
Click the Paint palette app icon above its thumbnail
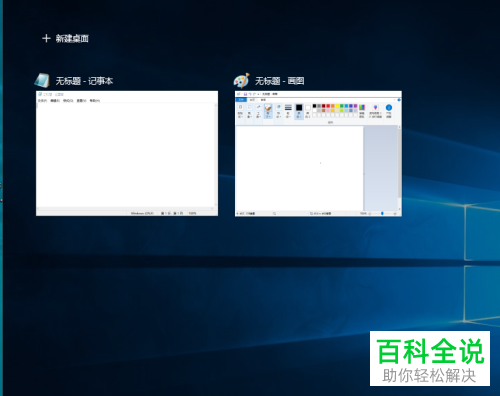coord(242,80)
